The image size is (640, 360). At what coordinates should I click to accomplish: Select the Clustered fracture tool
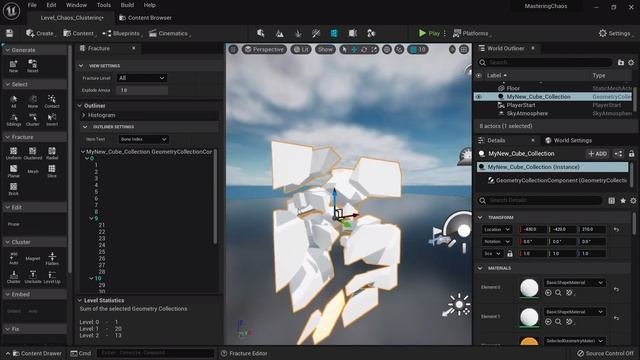pos(33,153)
